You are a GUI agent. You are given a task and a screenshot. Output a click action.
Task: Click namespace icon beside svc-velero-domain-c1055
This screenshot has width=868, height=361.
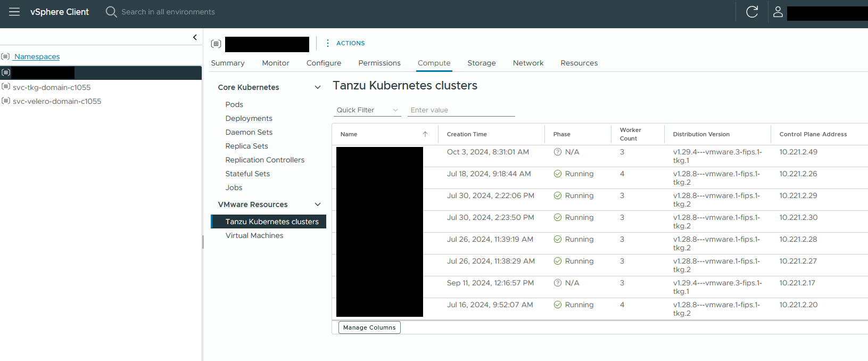click(6, 101)
